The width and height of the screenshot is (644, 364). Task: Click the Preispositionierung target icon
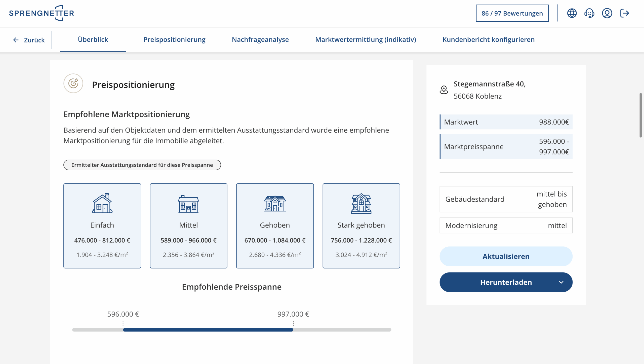coord(73,83)
